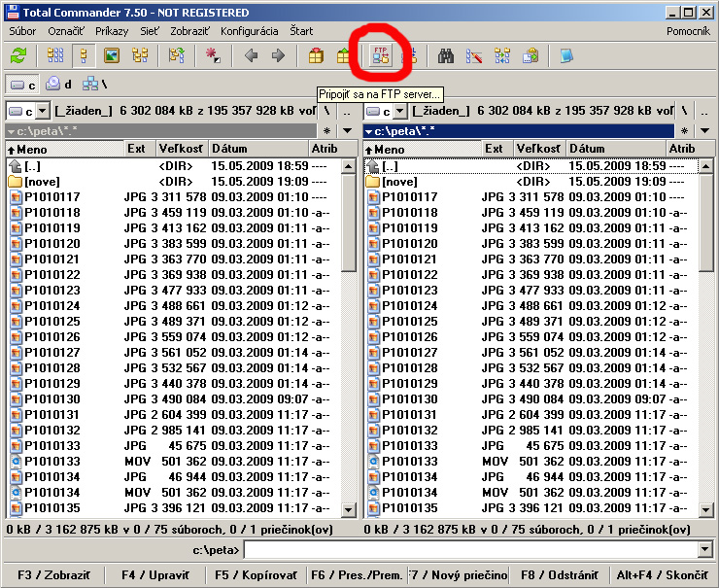Connect to FTP server toolbar icon
Viewport: 719px width, 588px height.
[381, 56]
